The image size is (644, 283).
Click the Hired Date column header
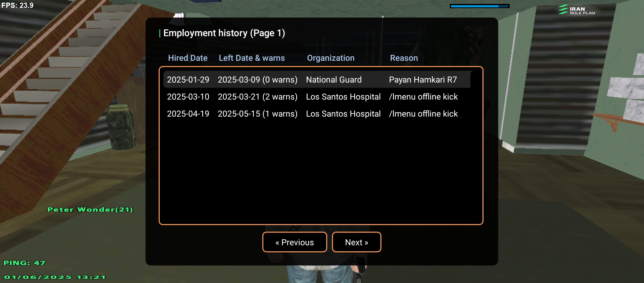click(188, 58)
